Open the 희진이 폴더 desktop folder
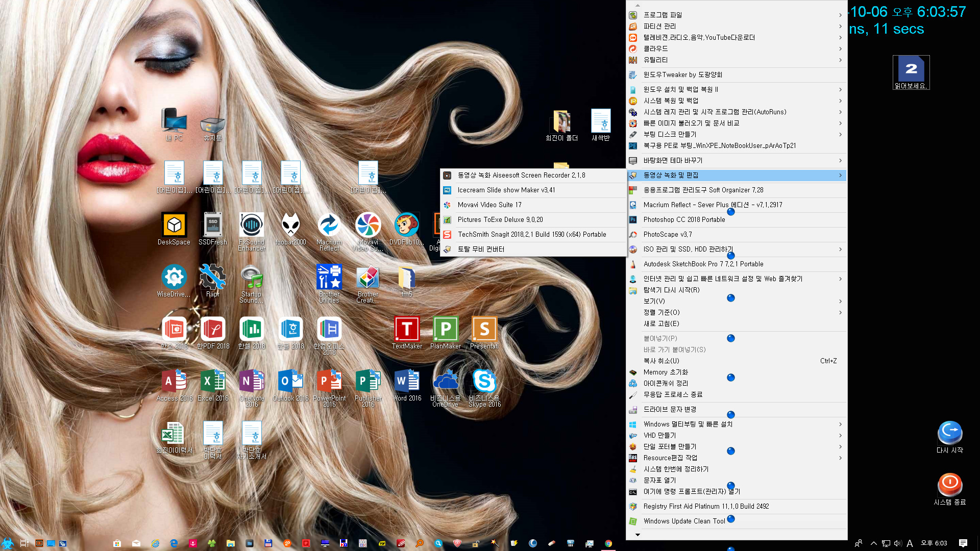 point(561,125)
